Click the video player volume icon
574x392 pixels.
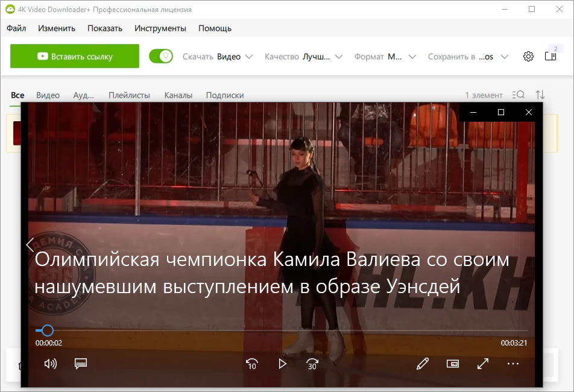pos(51,364)
